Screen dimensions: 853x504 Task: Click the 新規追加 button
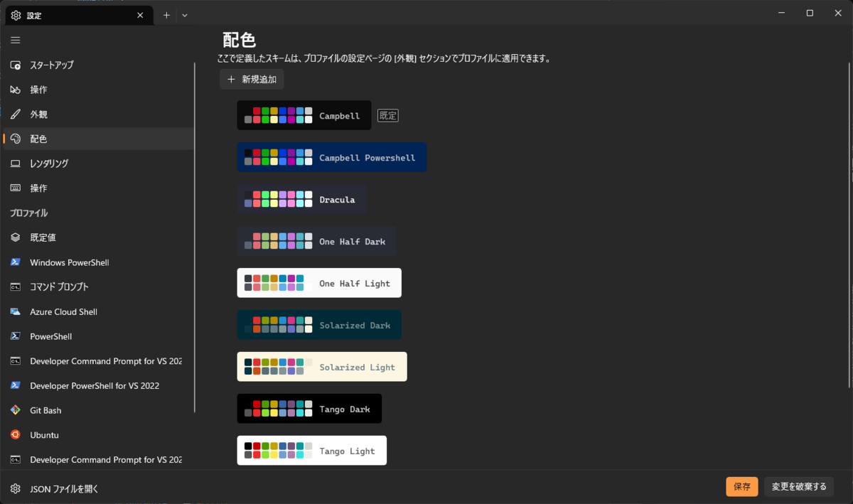pyautogui.click(x=252, y=80)
